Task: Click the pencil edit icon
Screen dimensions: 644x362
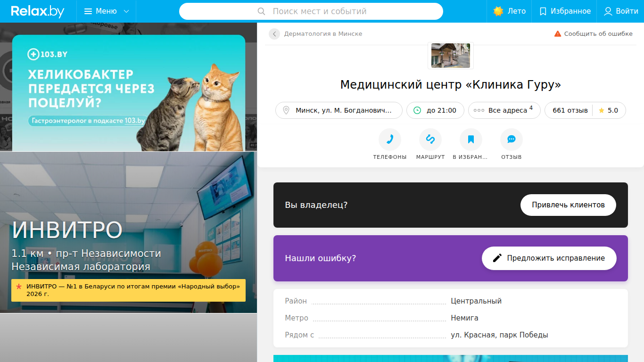Action: click(x=497, y=258)
